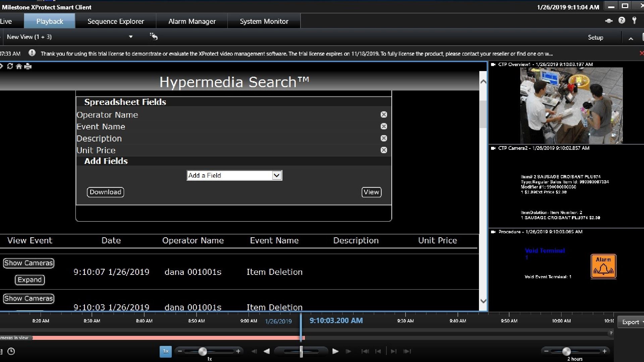Increase playback speed with plus button
Viewport: 644px width, 362px height.
[x=238, y=351]
